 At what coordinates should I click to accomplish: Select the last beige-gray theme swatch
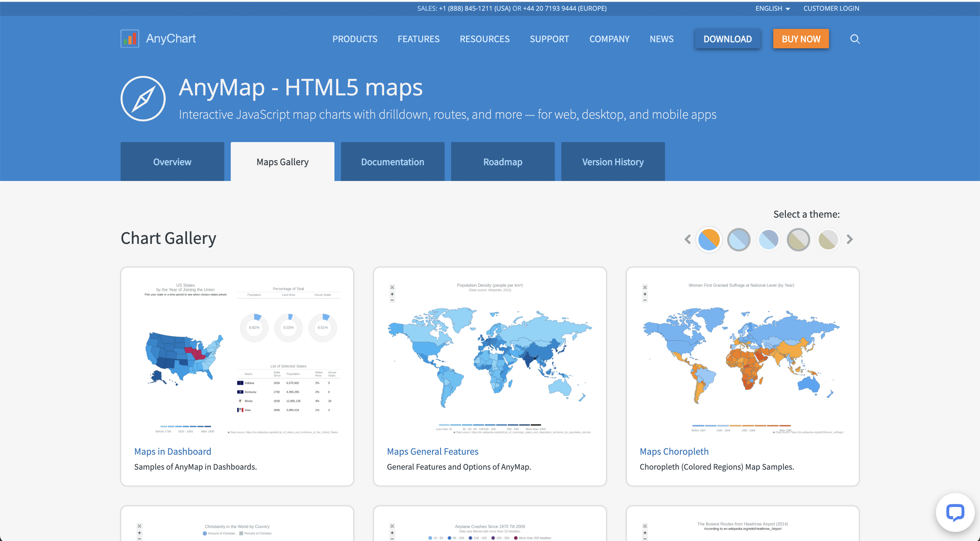[x=828, y=239]
